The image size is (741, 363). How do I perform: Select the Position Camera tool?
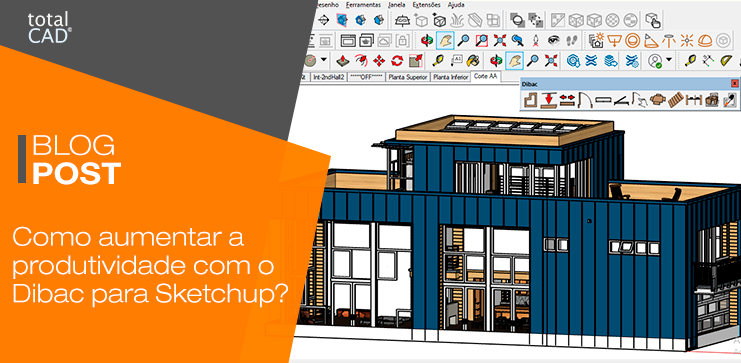click(x=535, y=40)
